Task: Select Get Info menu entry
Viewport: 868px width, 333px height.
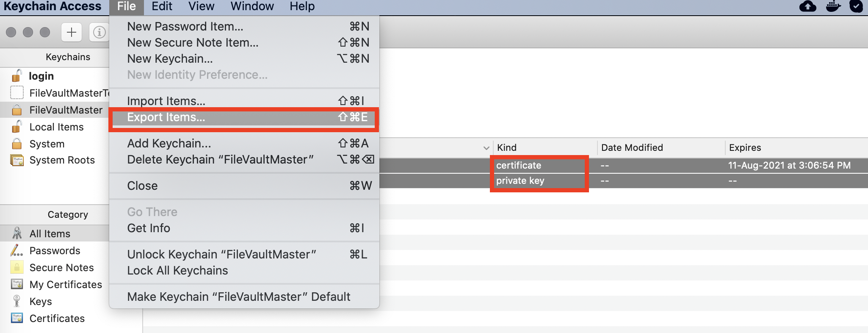Action: click(x=244, y=228)
